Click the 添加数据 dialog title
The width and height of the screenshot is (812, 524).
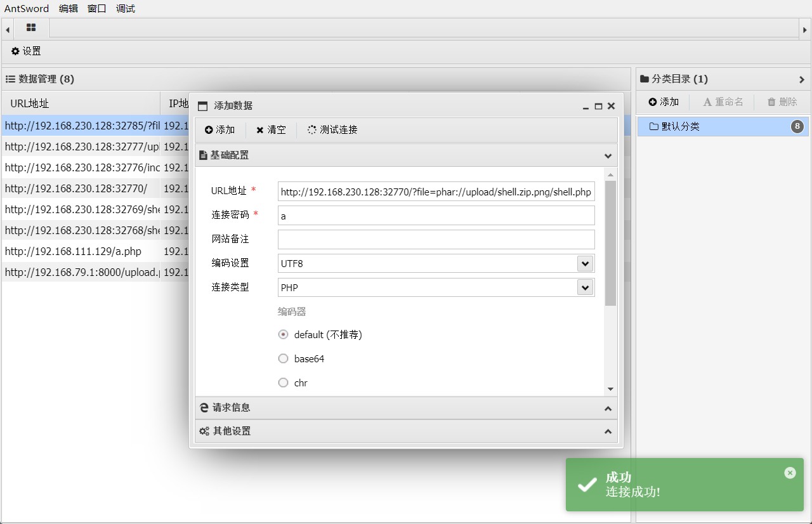pyautogui.click(x=233, y=106)
